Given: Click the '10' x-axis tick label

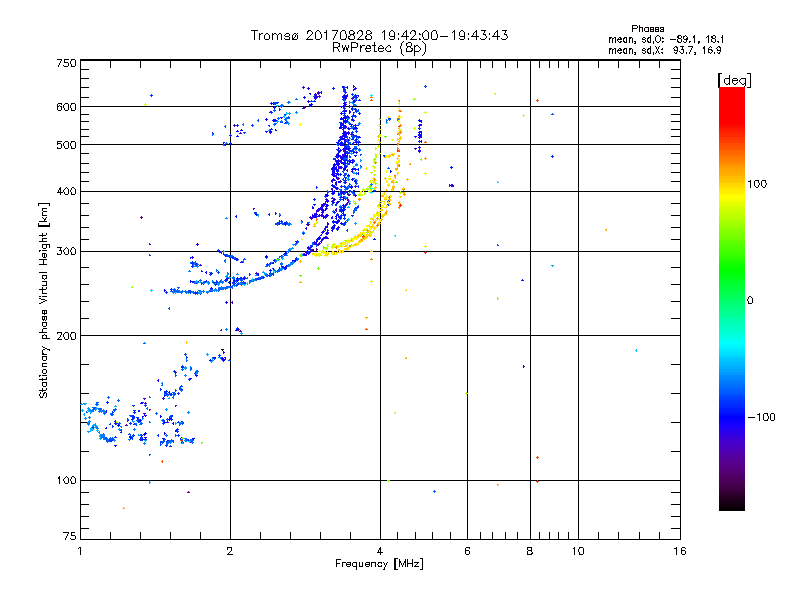Looking at the screenshot, I should 578,551.
